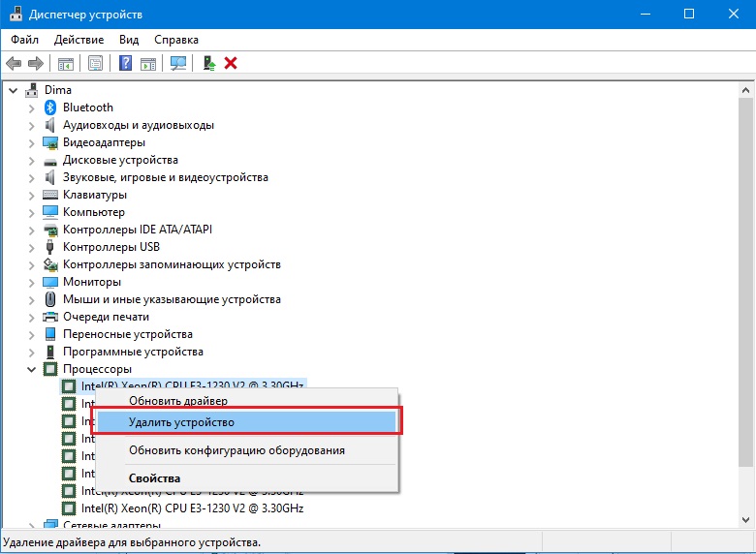Select Компьютер tree label
756x554 pixels.
click(x=94, y=212)
